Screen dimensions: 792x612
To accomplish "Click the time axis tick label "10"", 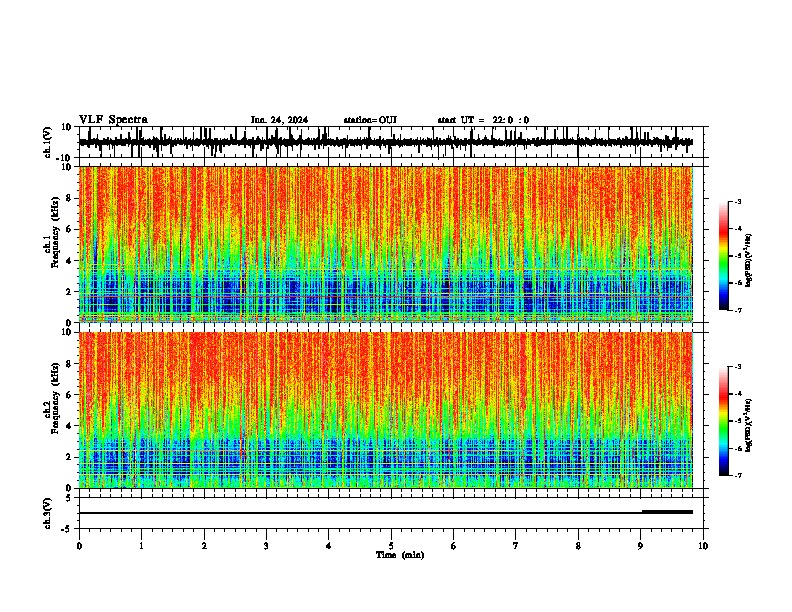I will coord(703,546).
